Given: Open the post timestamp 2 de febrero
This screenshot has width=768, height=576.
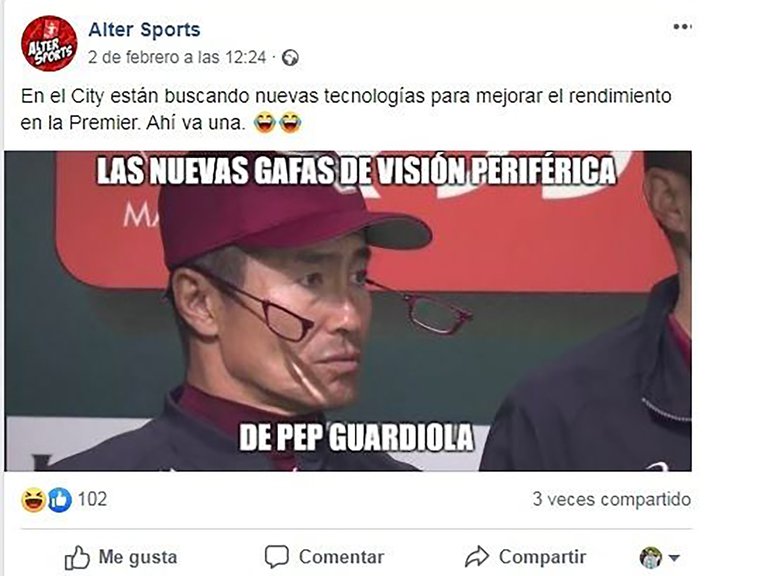Looking at the screenshot, I should tap(177, 58).
